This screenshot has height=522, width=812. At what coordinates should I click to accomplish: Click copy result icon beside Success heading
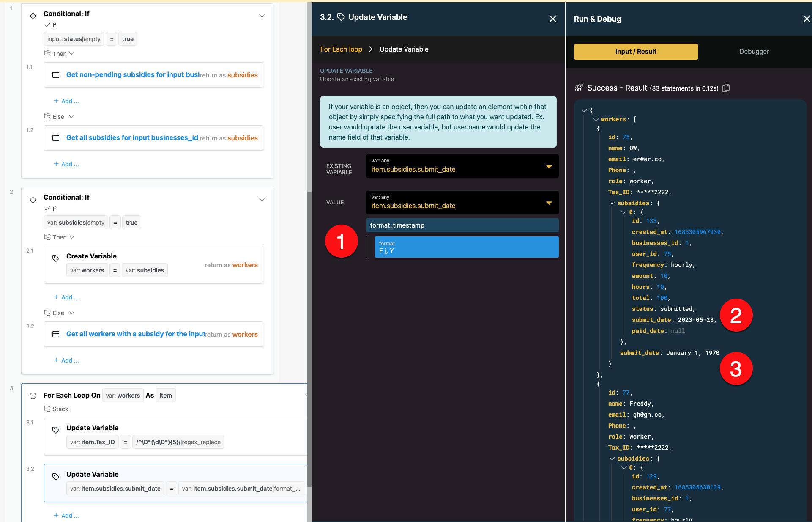[726, 88]
